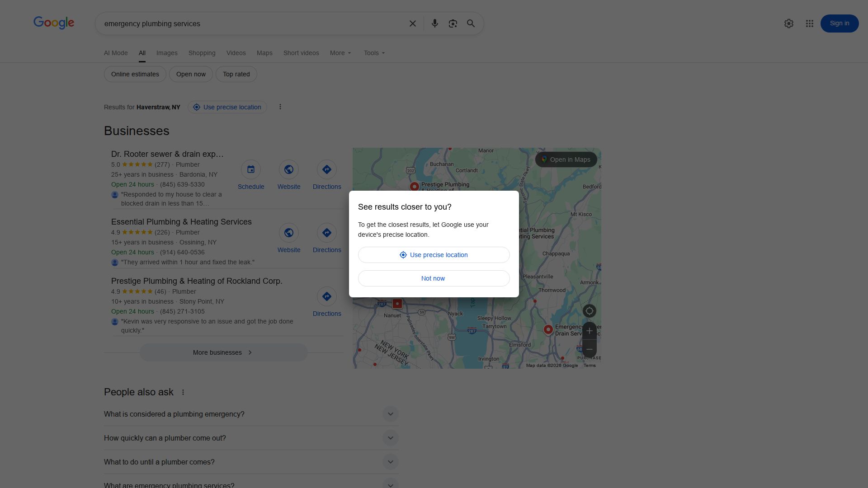Screen dimensions: 868x488
Task: Get Directions to Prestige Plumbing & Heating
Action: pyautogui.click(x=326, y=296)
